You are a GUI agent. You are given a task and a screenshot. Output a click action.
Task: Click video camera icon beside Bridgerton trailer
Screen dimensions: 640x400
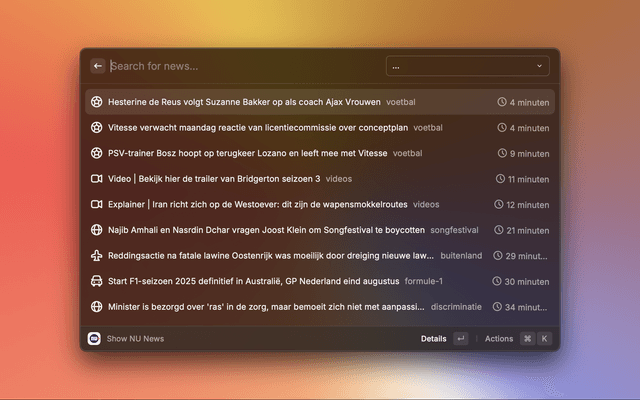97,179
